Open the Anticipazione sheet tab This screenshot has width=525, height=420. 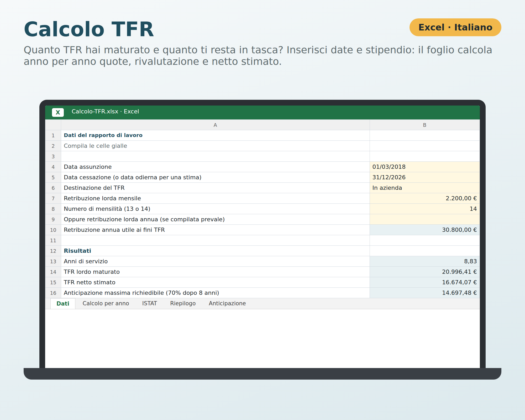[x=227, y=303]
